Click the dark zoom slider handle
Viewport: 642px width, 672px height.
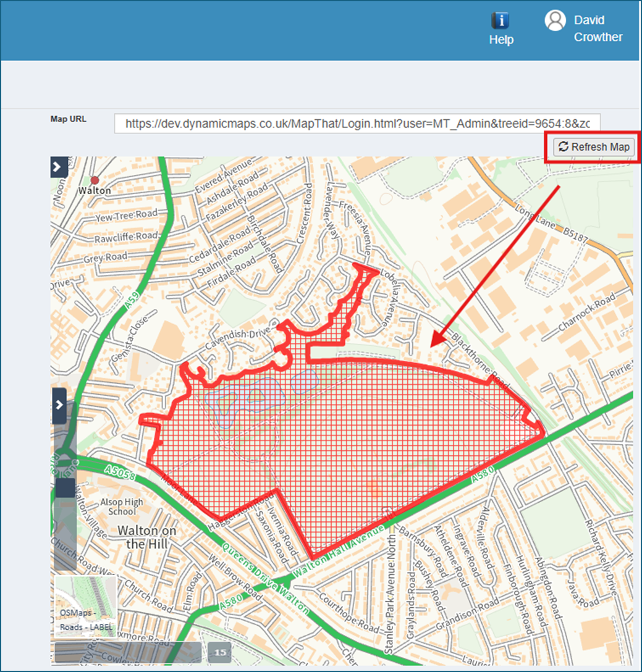(65, 488)
